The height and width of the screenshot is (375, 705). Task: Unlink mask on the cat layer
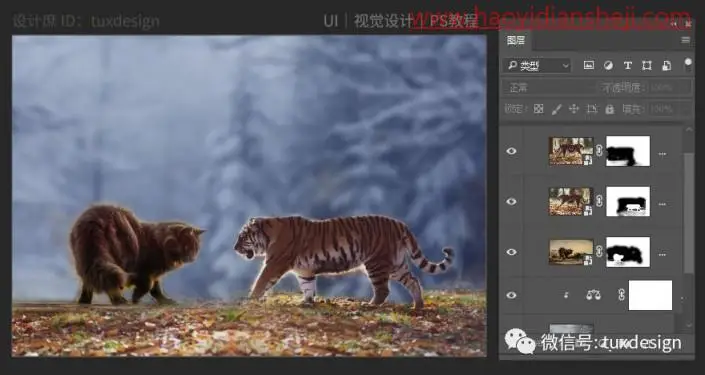click(x=599, y=252)
